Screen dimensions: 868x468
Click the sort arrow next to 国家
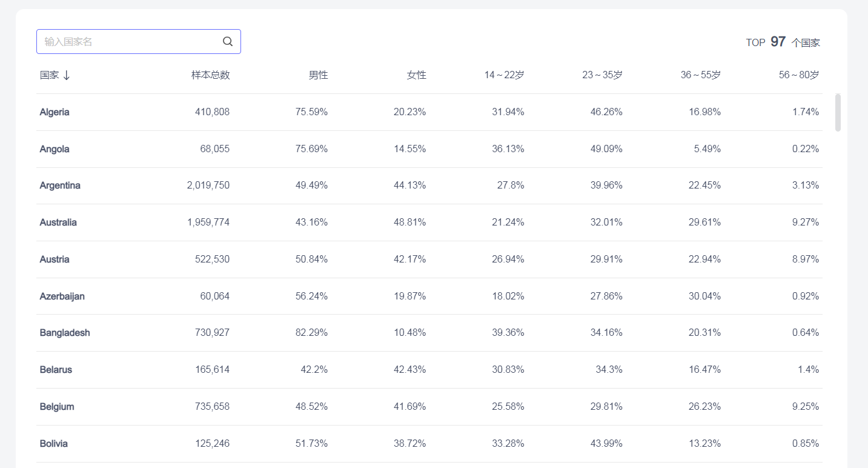point(67,75)
